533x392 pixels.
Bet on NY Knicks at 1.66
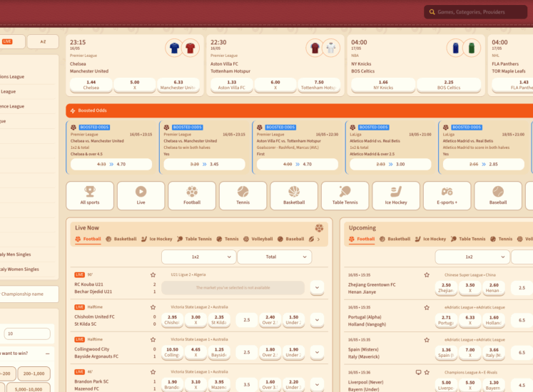383,85
